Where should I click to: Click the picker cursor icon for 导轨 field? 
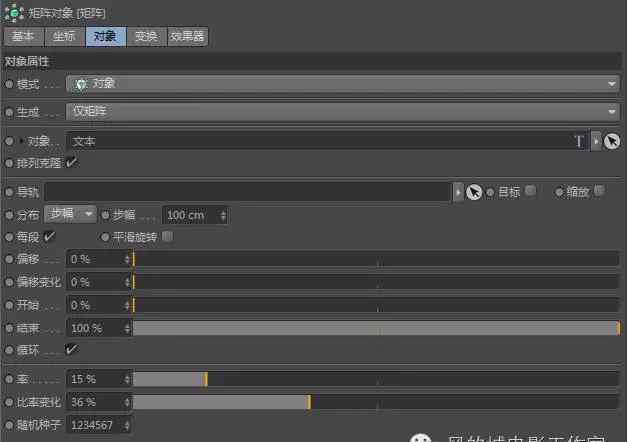[x=474, y=192]
